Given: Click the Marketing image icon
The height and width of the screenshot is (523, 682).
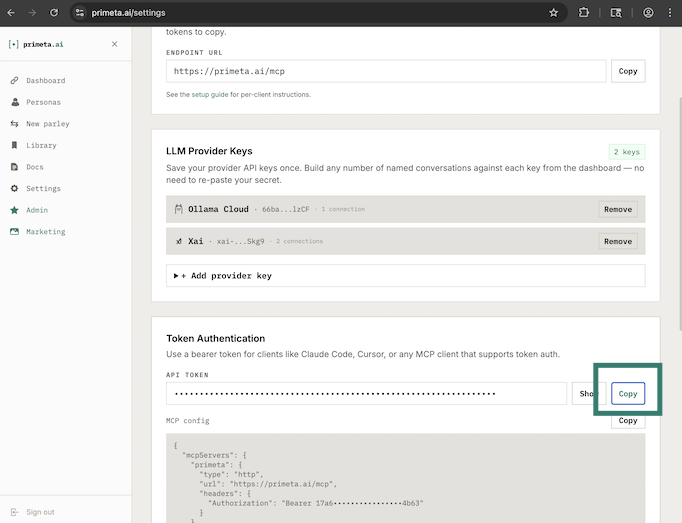Looking at the screenshot, I should pyautogui.click(x=14, y=231).
